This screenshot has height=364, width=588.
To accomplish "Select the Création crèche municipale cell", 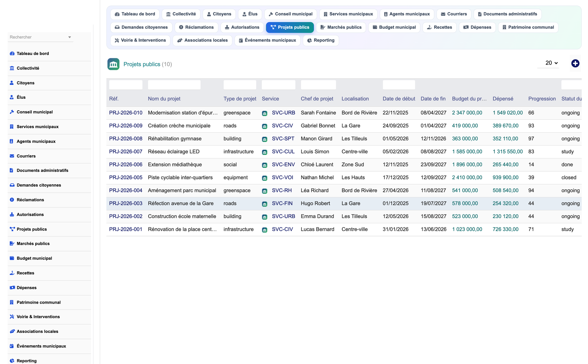I will pyautogui.click(x=179, y=126).
